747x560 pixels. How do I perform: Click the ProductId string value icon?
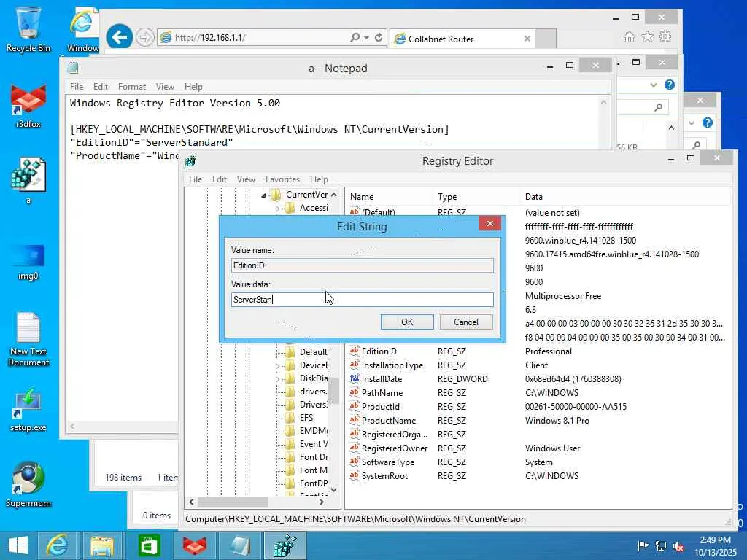point(354,406)
